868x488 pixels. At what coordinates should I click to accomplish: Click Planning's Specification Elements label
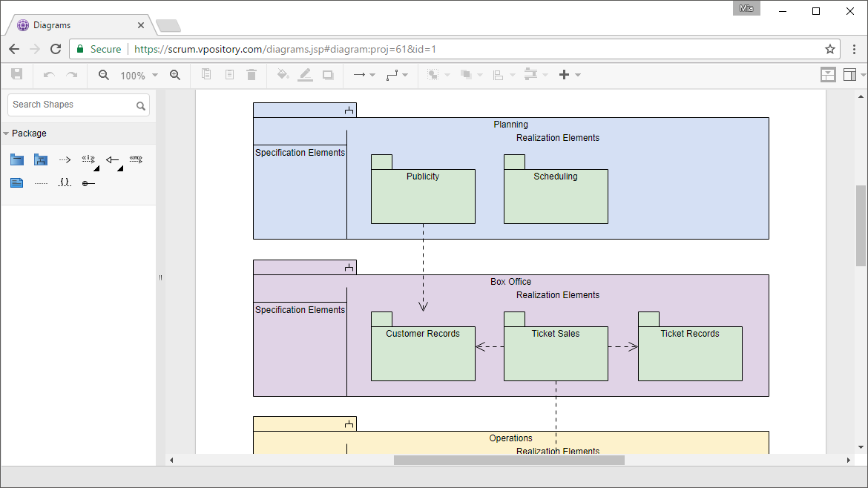point(300,153)
